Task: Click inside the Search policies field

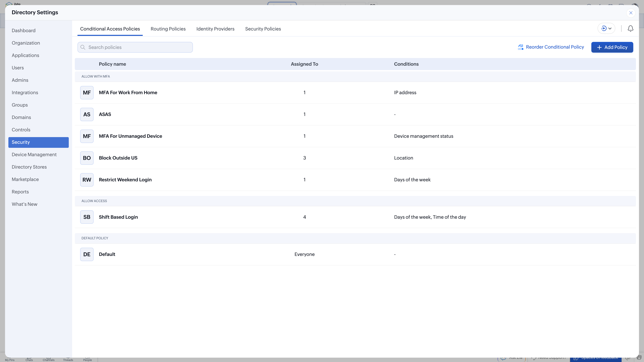Action: tap(135, 47)
